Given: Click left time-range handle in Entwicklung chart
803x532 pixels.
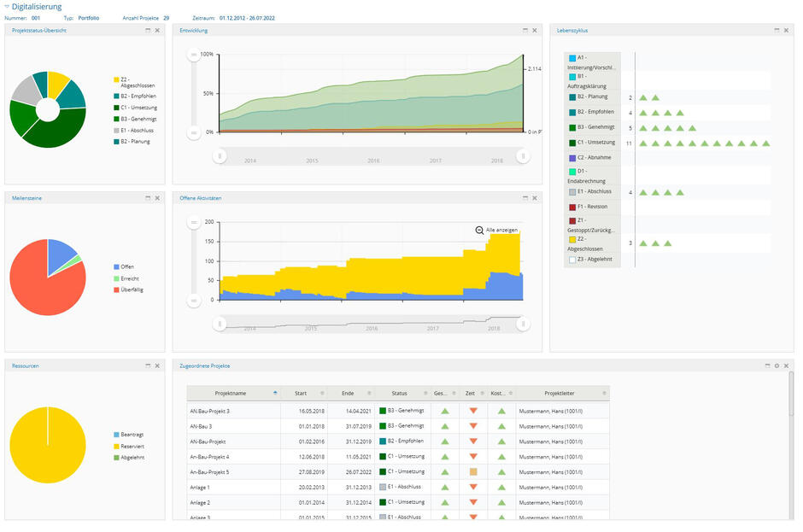Looking at the screenshot, I should point(220,156).
